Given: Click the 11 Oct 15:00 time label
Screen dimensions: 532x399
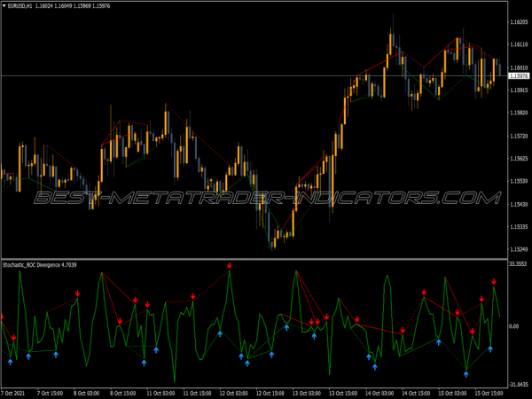Looking at the screenshot, I should click(x=197, y=394).
